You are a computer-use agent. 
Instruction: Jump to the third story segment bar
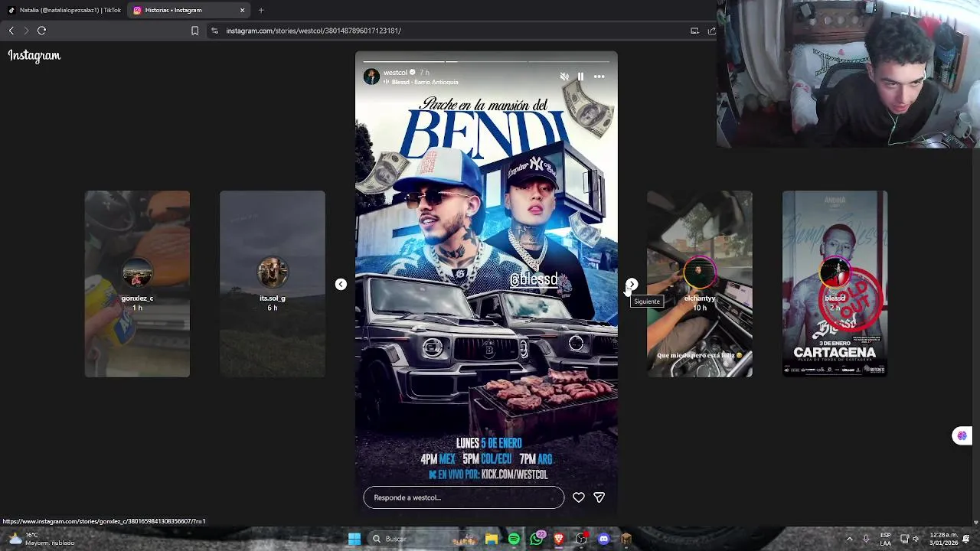[x=570, y=61]
